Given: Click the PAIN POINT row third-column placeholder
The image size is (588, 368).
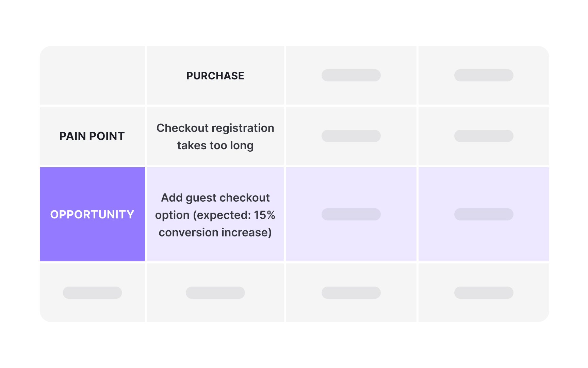Looking at the screenshot, I should (x=351, y=136).
